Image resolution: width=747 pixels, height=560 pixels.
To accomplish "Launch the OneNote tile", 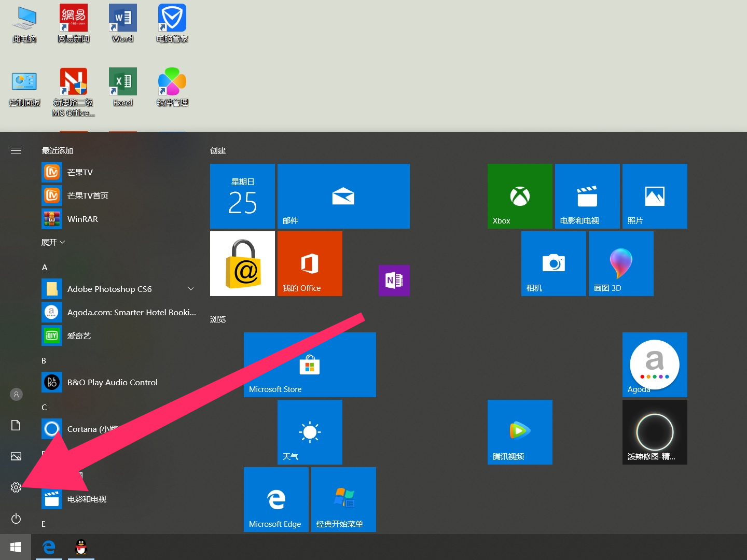I will coord(394,281).
